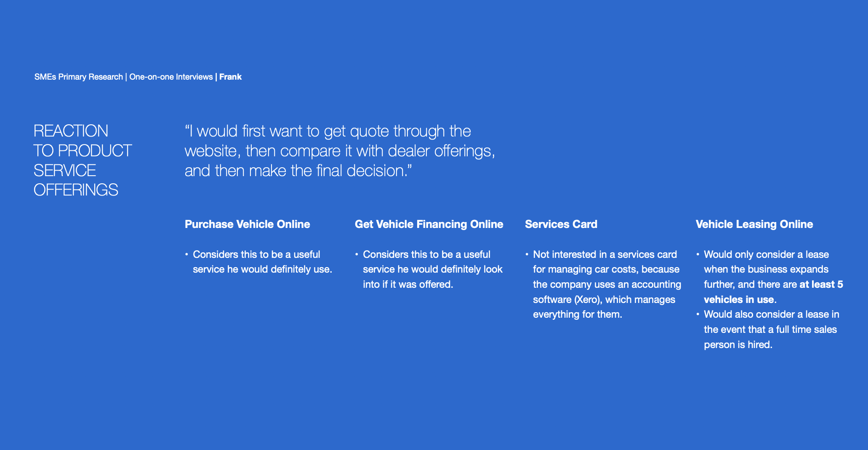The height and width of the screenshot is (450, 868).
Task: Select the 'everything for them.' text line
Action: click(578, 314)
